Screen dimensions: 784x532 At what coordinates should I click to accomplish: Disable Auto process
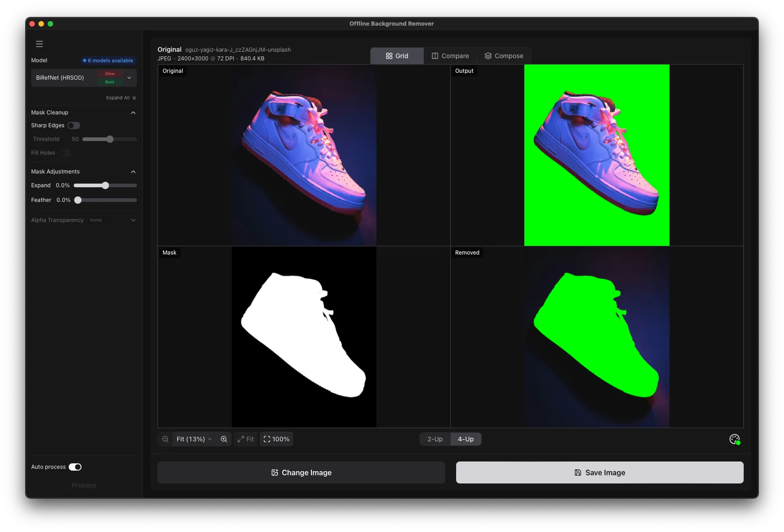(x=76, y=467)
